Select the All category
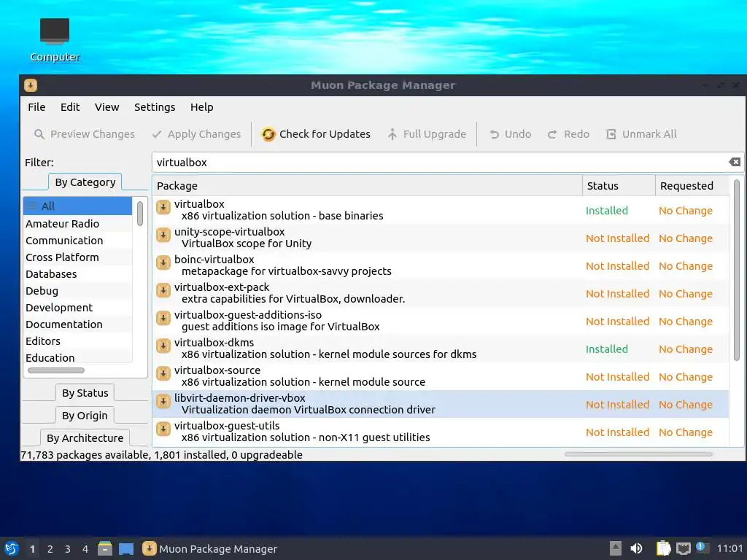 tap(77, 206)
